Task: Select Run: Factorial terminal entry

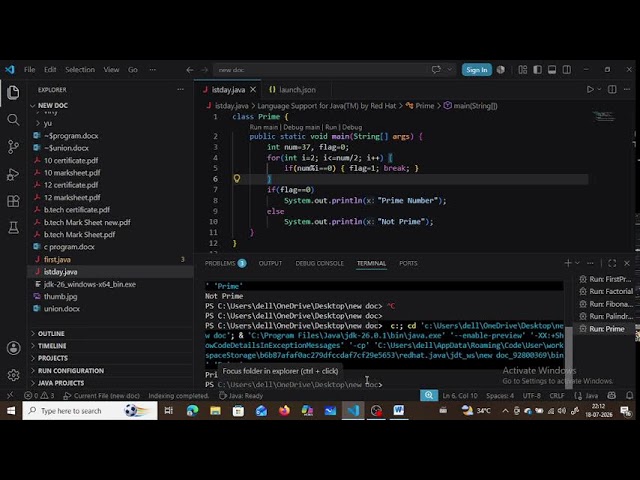Action: coord(606,291)
